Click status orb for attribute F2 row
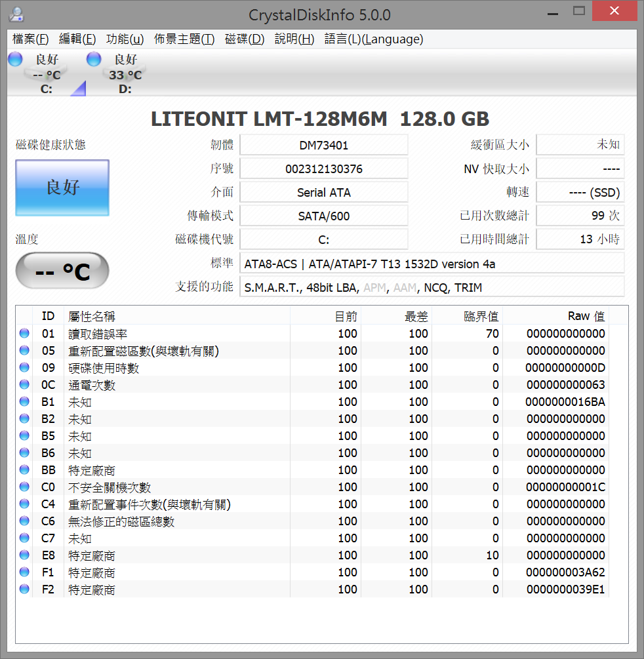Viewport: 644px width, 659px height. pyautogui.click(x=24, y=589)
